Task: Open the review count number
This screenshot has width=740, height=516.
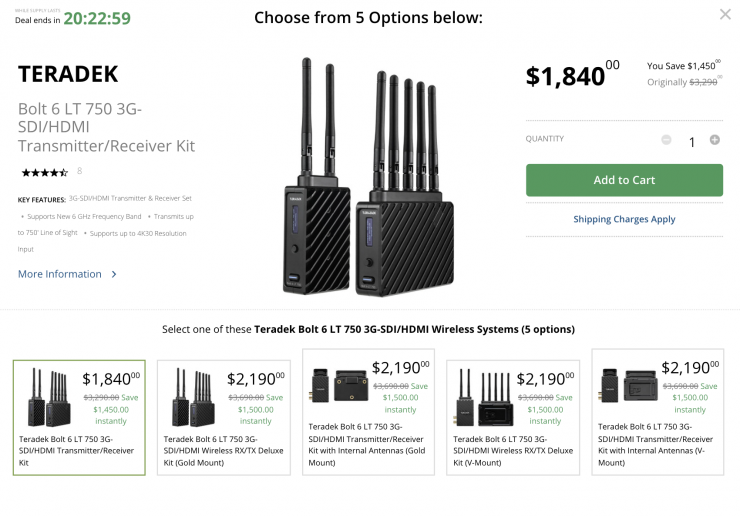Action: pos(79,172)
